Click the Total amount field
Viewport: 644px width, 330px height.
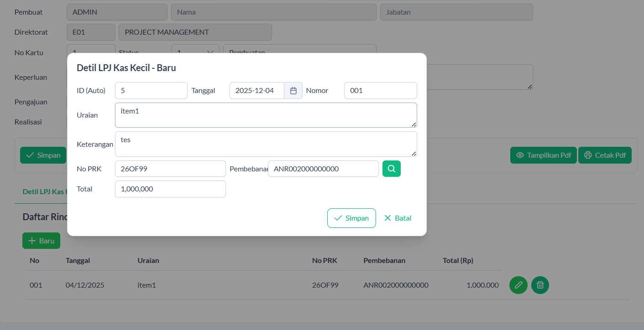click(170, 189)
